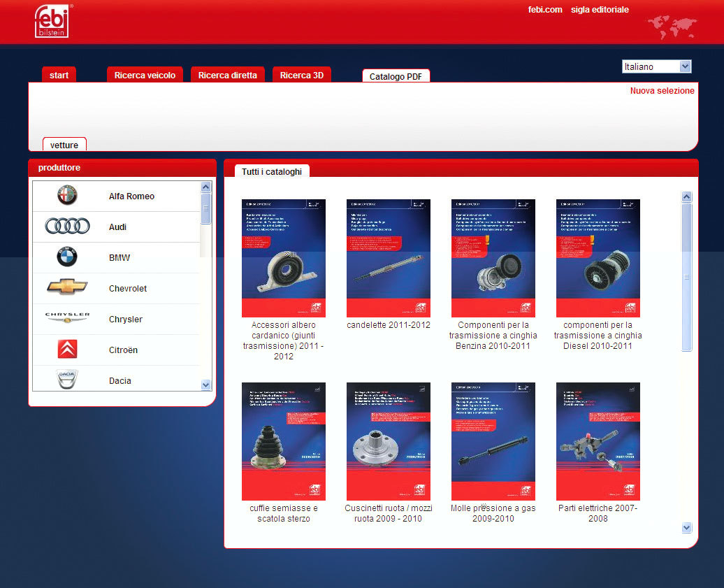Open candelette 2011-2012 catalog cover
This screenshot has width=724, height=588.
[x=389, y=258]
